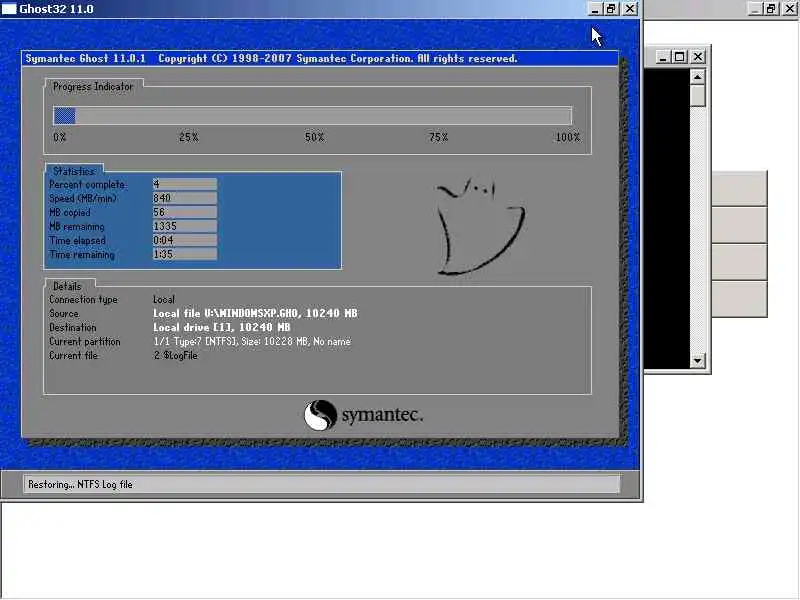
Task: Maximize the black console window
Action: tap(679, 57)
